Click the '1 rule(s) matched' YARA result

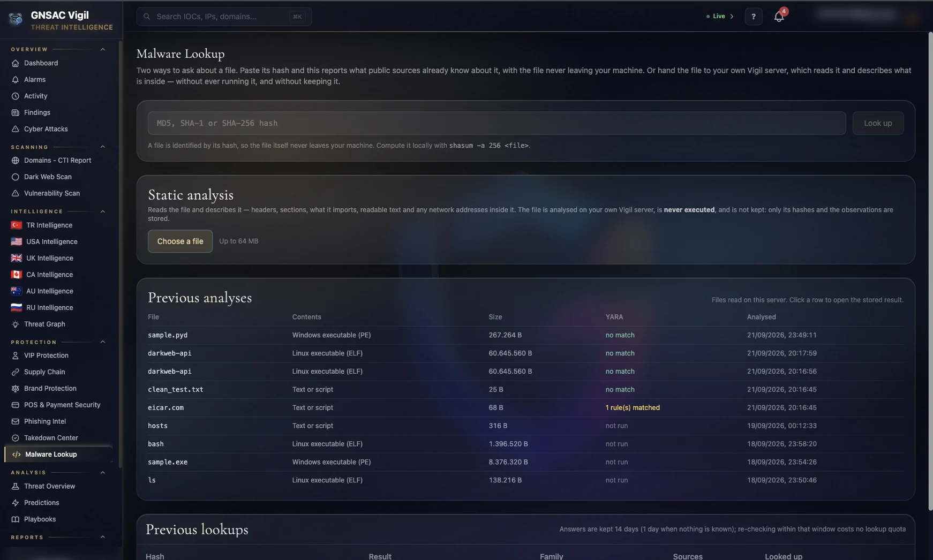633,408
